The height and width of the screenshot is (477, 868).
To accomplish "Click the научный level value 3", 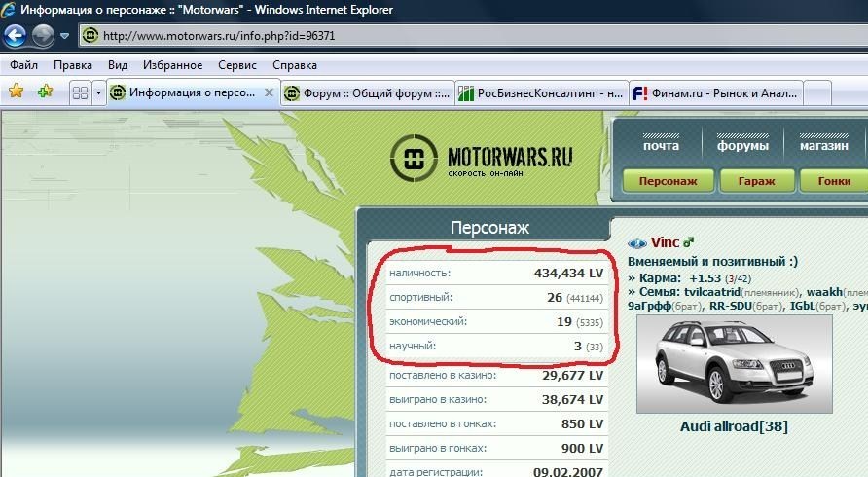I will [x=577, y=347].
